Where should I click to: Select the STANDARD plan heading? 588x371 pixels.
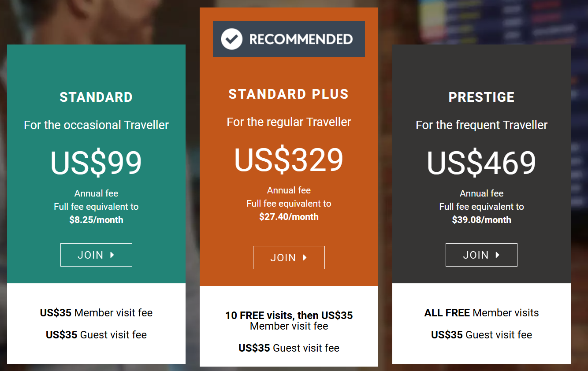pyautogui.click(x=96, y=97)
